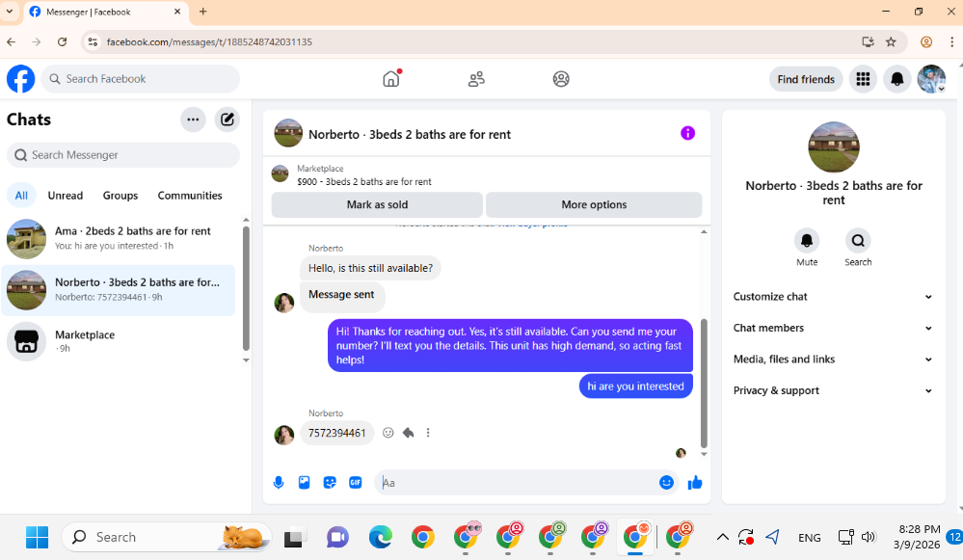Select the Groups chats tab
The width and height of the screenshot is (963, 560).
pos(120,196)
